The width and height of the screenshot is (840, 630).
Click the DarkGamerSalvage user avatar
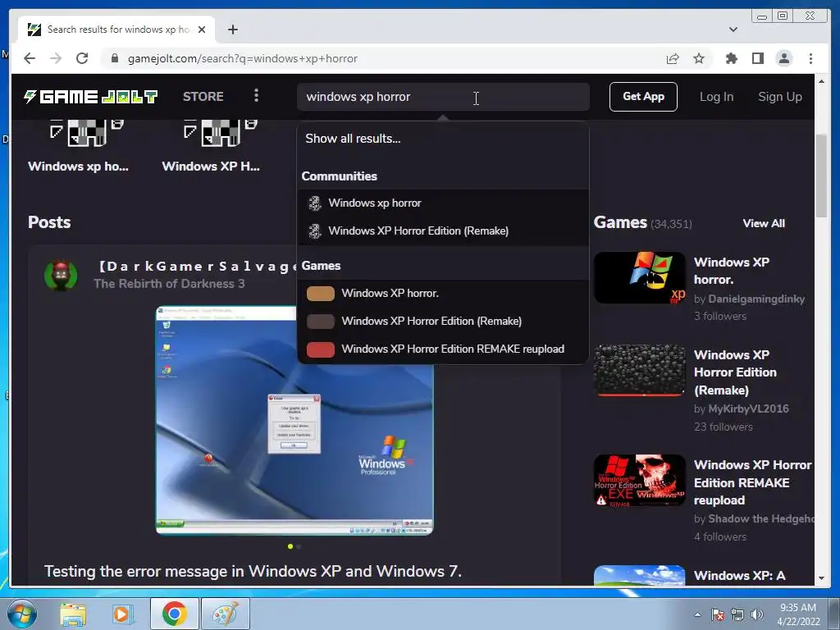click(61, 276)
